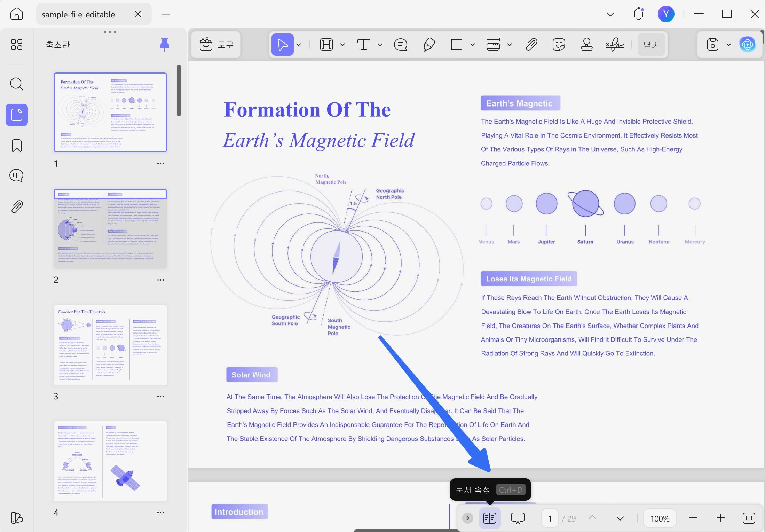This screenshot has height=532, width=765.
Task: Open more options for page 3
Action: pyautogui.click(x=161, y=396)
